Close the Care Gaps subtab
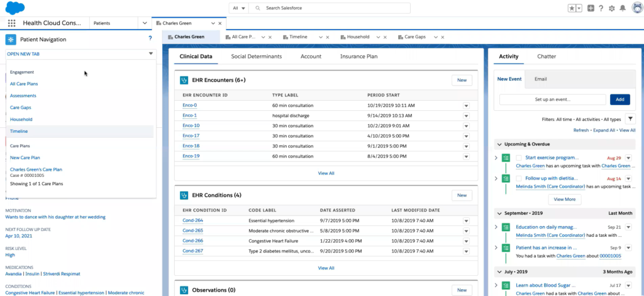Screen dimensions: 644x296 coord(442,37)
